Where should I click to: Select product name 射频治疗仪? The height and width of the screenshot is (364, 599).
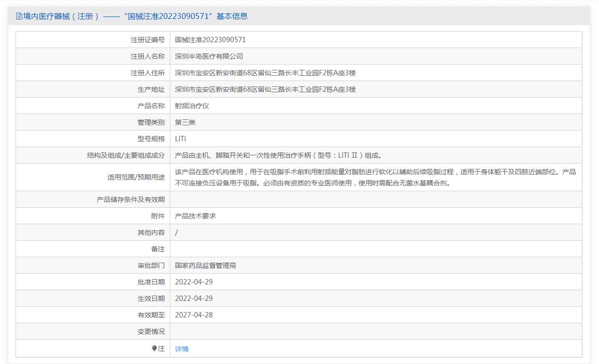click(192, 106)
